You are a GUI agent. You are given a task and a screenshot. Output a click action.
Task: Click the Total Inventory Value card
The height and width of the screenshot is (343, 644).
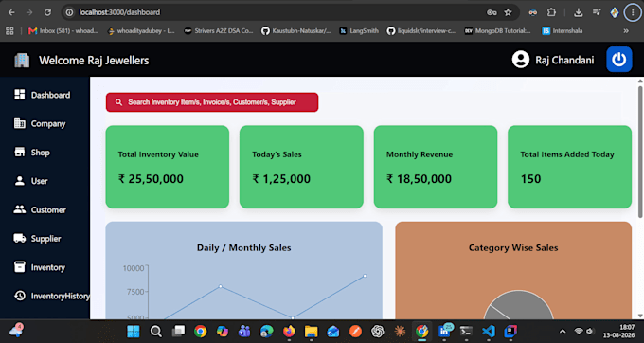pos(168,167)
